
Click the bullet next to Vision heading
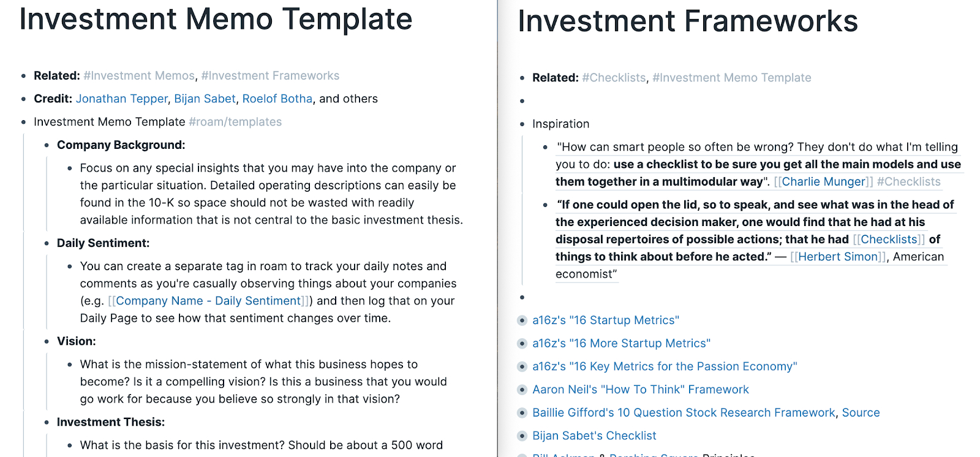coord(47,341)
